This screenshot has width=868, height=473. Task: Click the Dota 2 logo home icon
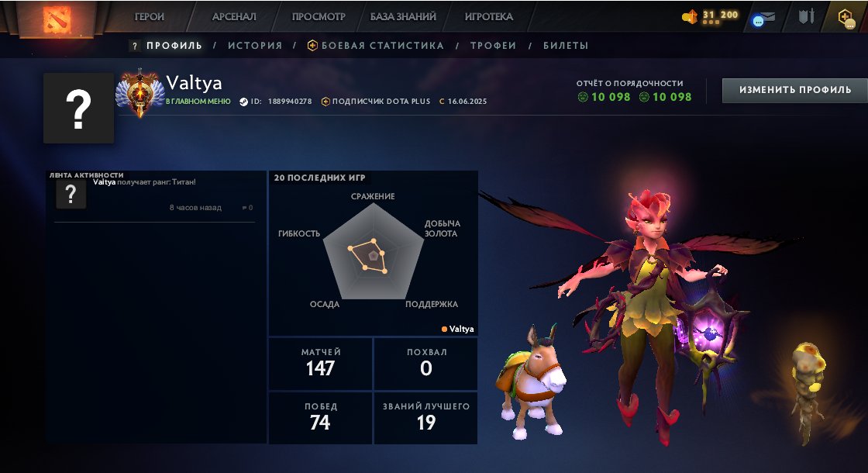point(57,19)
